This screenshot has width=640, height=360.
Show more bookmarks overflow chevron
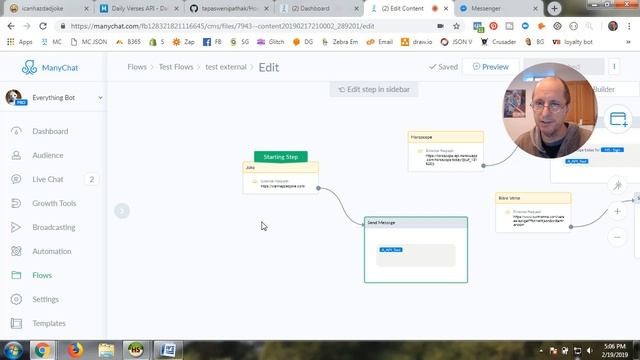click(628, 42)
